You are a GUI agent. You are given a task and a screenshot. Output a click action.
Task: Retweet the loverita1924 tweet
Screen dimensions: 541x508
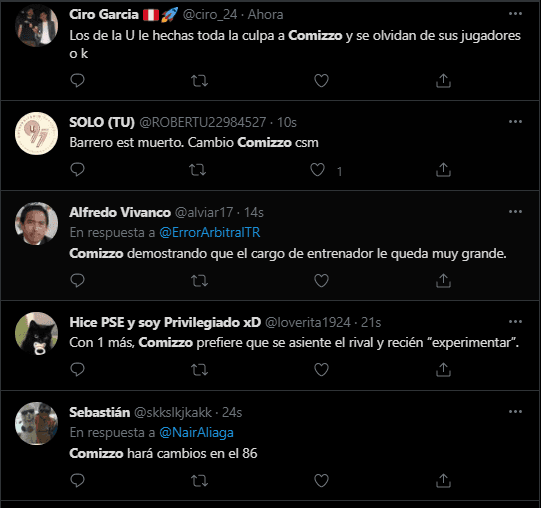point(199,370)
